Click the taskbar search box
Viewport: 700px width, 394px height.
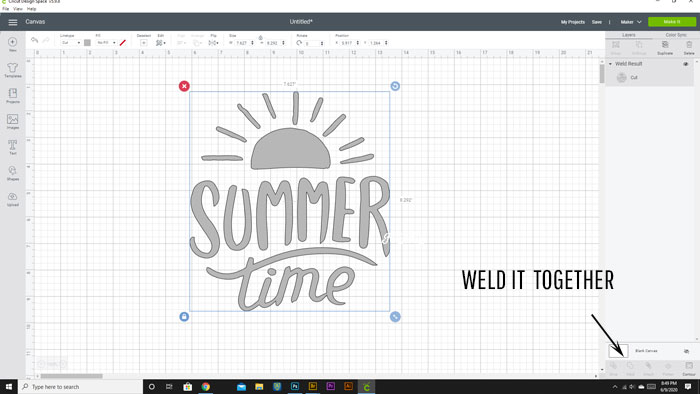point(80,386)
